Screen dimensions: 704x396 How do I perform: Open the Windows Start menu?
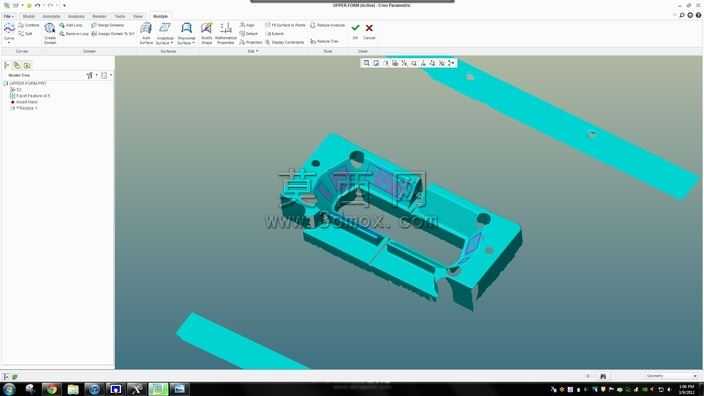pos(9,389)
